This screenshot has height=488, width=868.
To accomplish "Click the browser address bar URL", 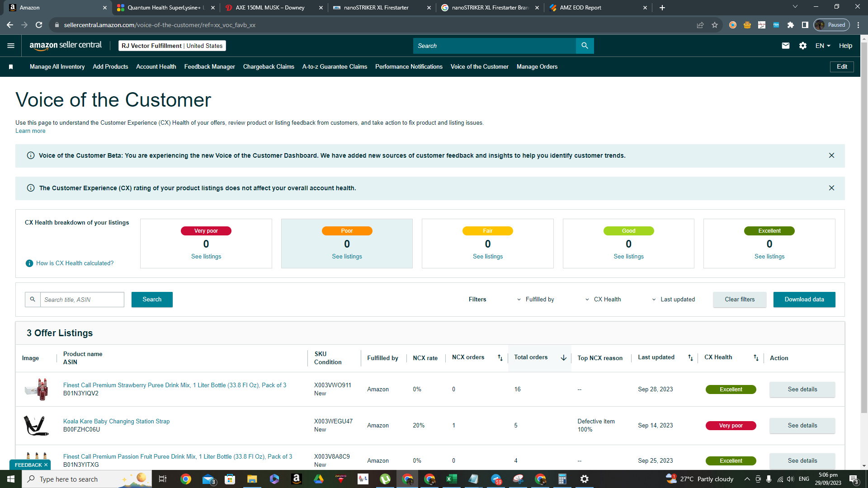I will [x=160, y=25].
